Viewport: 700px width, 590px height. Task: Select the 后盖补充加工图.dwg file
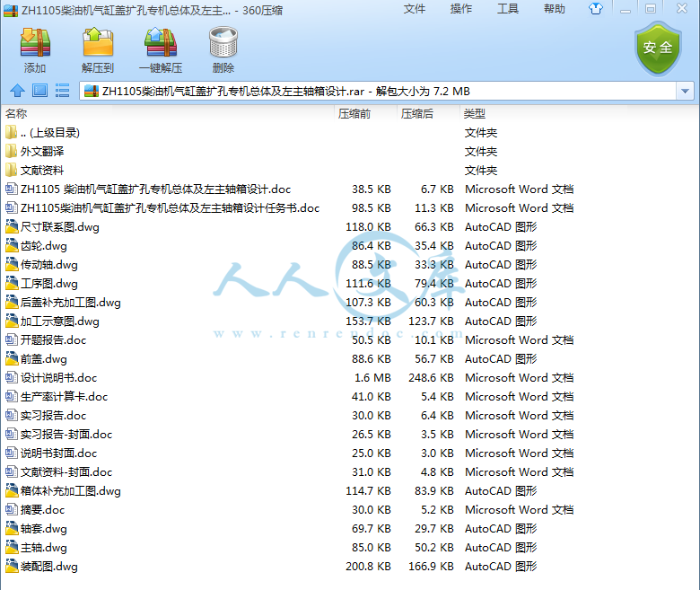(350, 303)
